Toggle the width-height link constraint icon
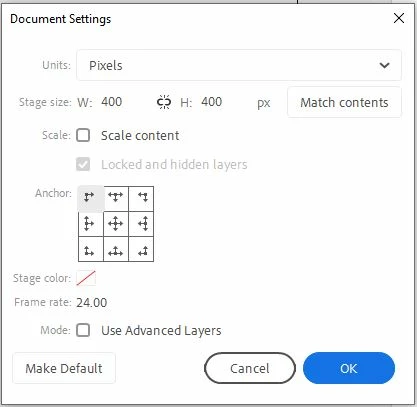This screenshot has height=407, width=417. point(164,102)
